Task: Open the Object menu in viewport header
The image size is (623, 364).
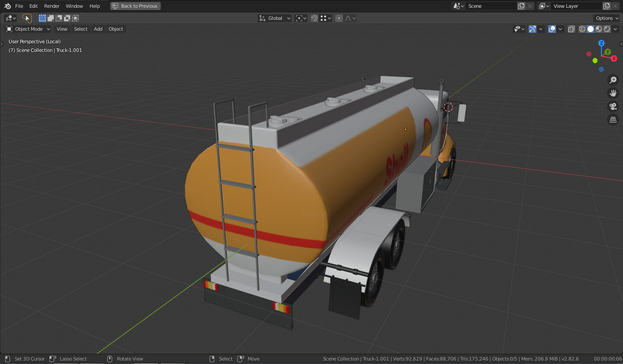Action: [x=116, y=29]
